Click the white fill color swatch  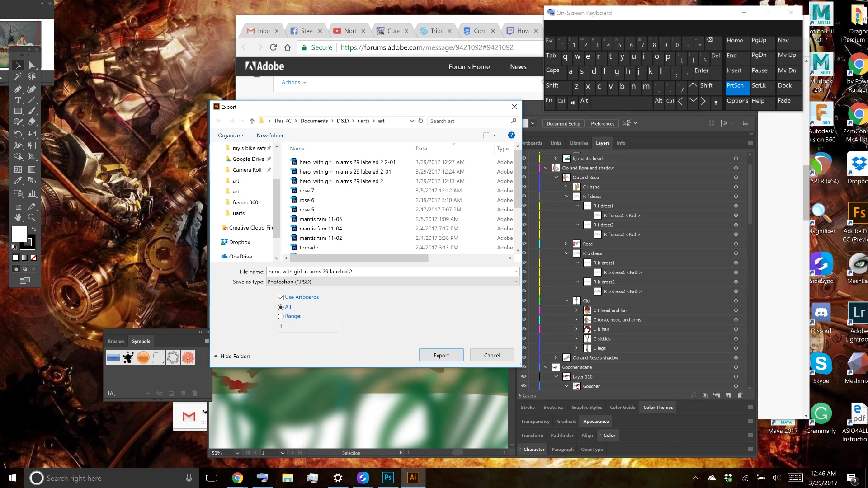[x=19, y=234]
